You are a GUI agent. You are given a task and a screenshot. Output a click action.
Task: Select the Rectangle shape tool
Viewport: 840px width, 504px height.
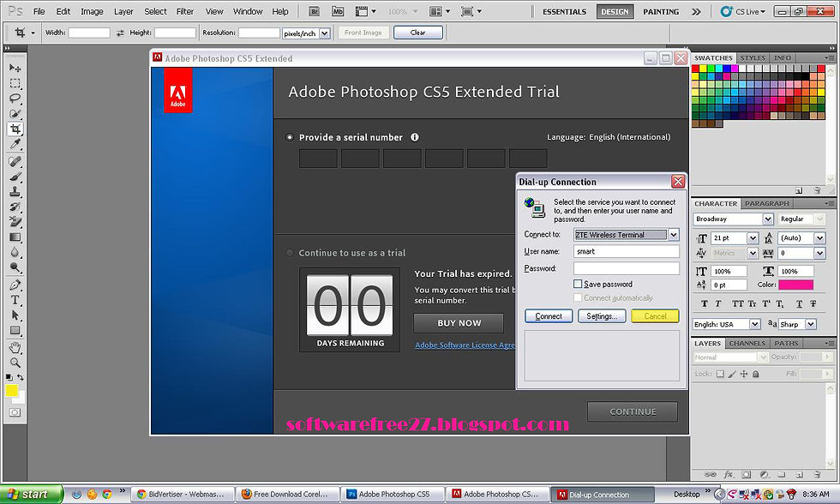click(15, 331)
